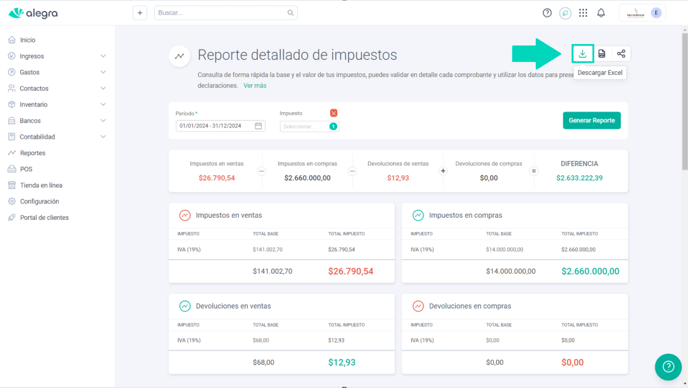Screen dimensions: 688x388
Task: Open Reportes in sidebar
Action: [32, 153]
